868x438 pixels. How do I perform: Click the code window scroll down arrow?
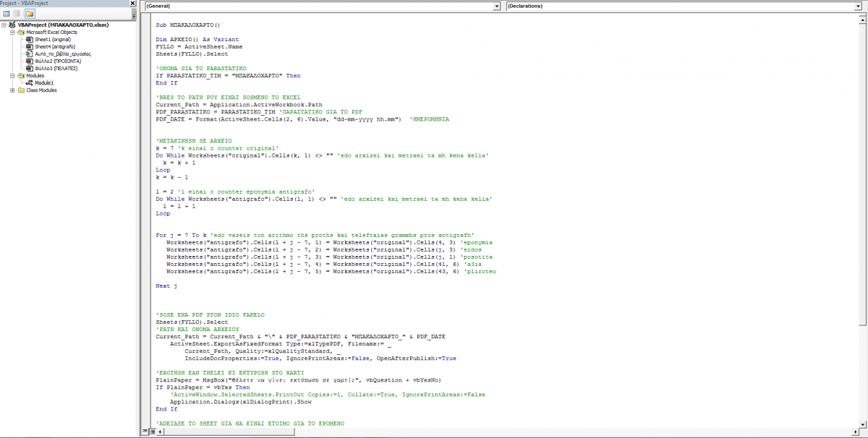tap(864, 424)
